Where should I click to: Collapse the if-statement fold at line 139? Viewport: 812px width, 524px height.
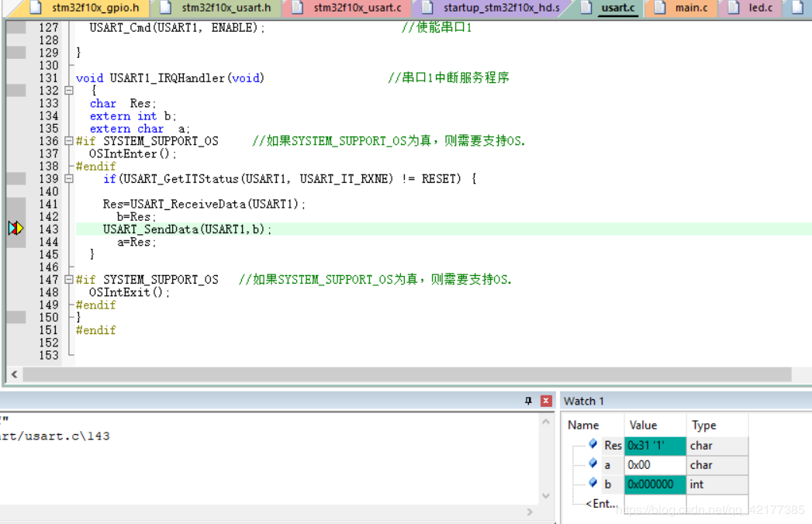(x=69, y=179)
